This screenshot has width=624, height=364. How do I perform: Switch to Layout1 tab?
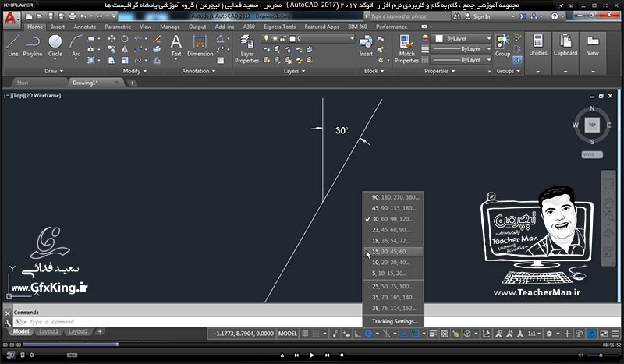pos(48,331)
